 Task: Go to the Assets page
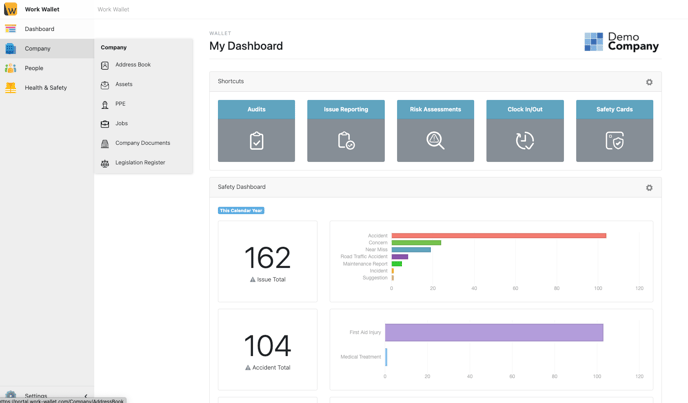pos(123,84)
